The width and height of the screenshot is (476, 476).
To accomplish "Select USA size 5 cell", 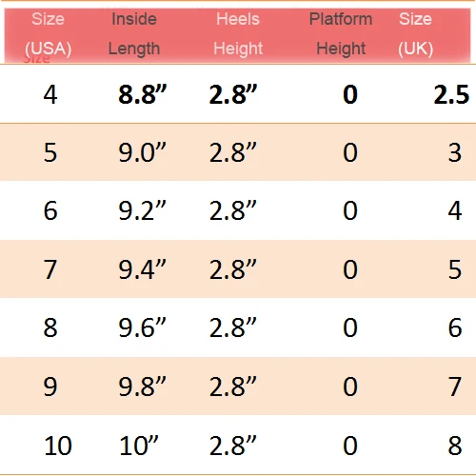I will pyautogui.click(x=50, y=152).
